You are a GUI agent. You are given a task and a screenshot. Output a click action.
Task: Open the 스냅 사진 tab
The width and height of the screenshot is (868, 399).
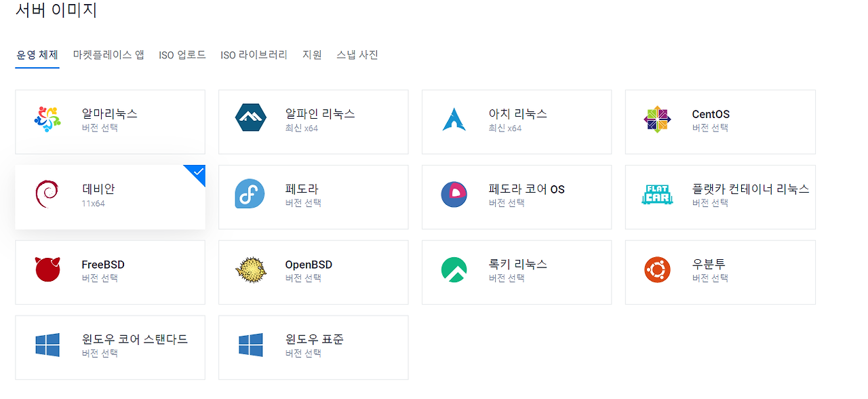pyautogui.click(x=357, y=55)
